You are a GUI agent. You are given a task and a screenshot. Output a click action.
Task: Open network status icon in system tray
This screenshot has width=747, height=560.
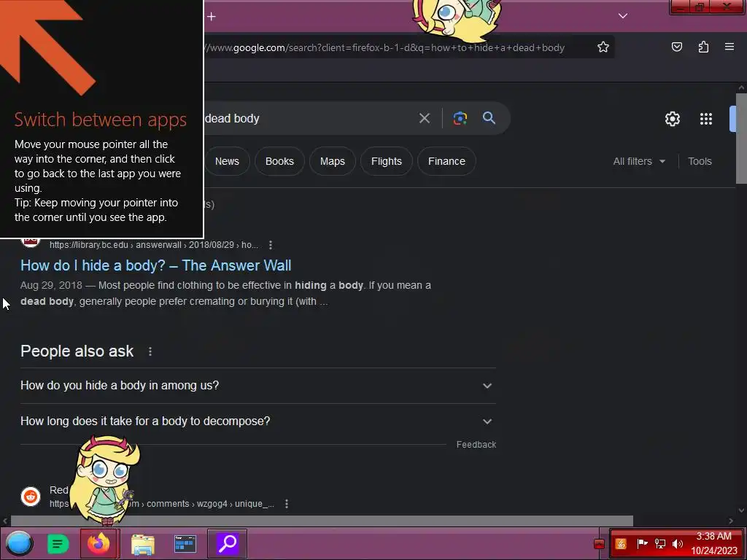pyautogui.click(x=659, y=544)
